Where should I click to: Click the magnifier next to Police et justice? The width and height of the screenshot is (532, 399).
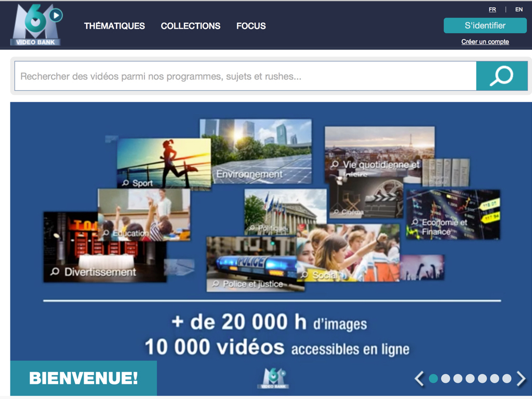[215, 284]
